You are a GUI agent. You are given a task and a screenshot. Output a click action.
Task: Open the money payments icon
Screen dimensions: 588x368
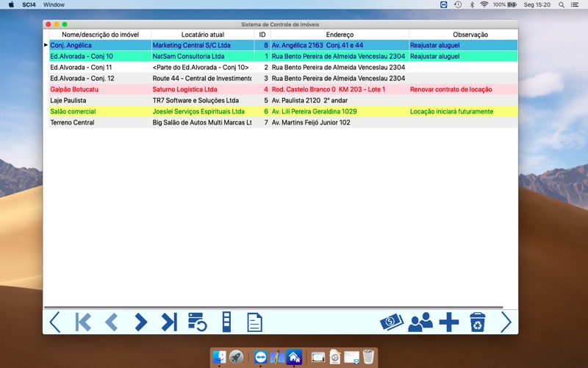[392, 322]
